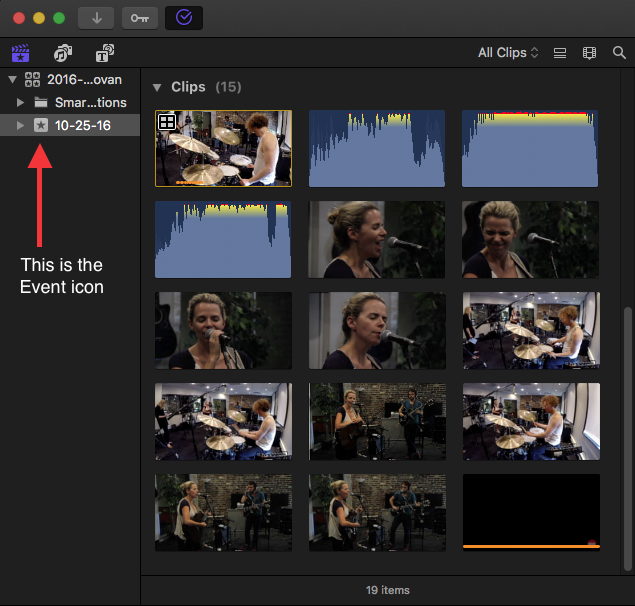635x606 pixels.
Task: Toggle the Background Tasks checkmark button
Action: coord(183,18)
